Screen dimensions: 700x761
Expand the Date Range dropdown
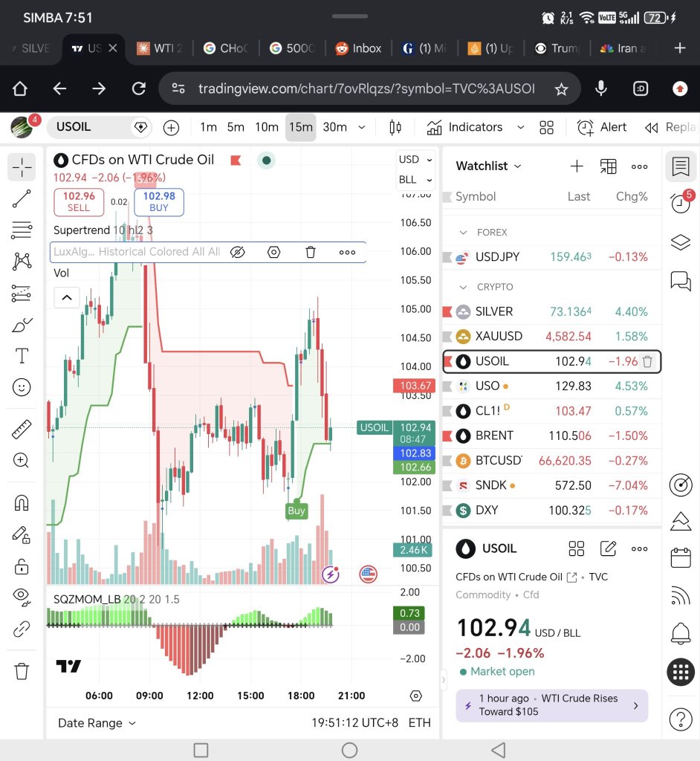pos(97,722)
